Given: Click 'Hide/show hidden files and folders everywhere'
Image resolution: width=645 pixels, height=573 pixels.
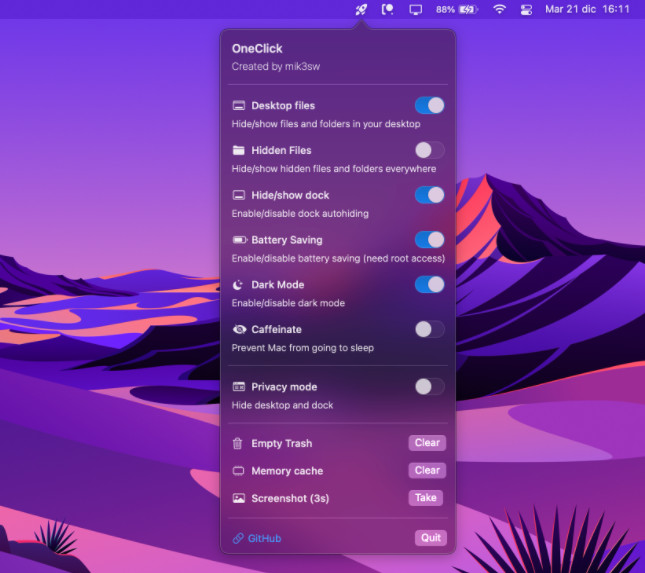Looking at the screenshot, I should 334,169.
